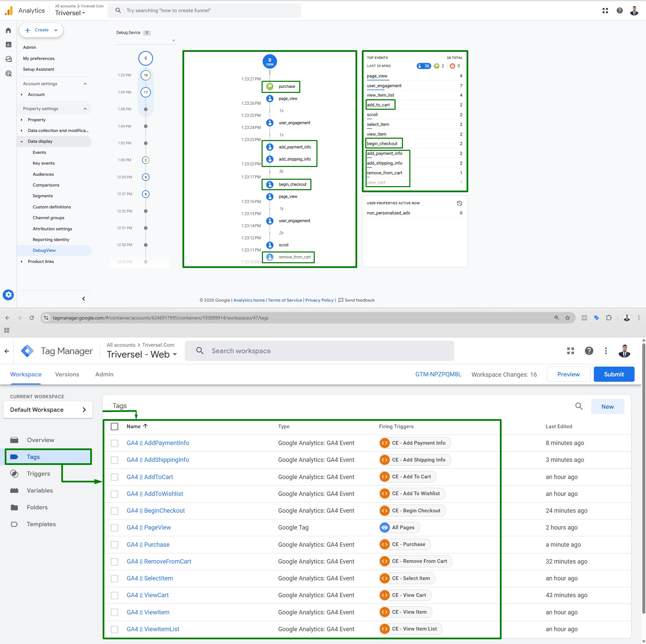Tick the GA4 || Purchase tag checkbox
The width and height of the screenshot is (646, 644).
114,545
